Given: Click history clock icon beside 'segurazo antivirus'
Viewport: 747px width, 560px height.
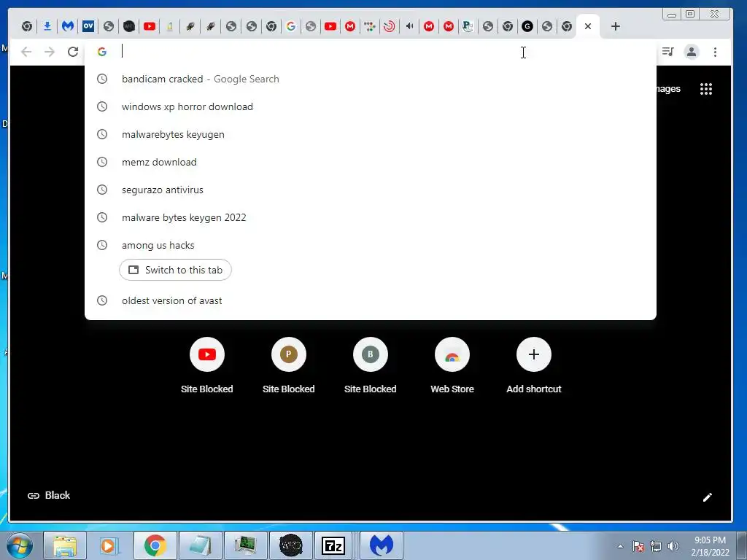Looking at the screenshot, I should coord(102,190).
